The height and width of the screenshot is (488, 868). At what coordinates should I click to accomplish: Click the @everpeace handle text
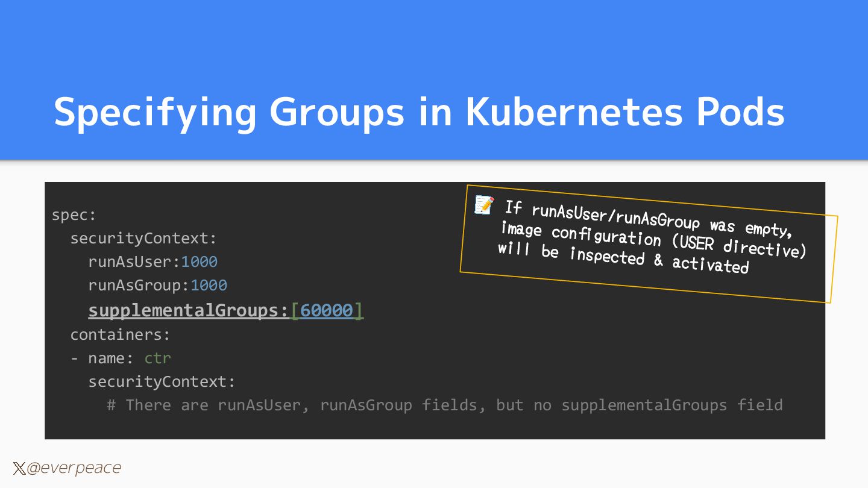tap(74, 468)
